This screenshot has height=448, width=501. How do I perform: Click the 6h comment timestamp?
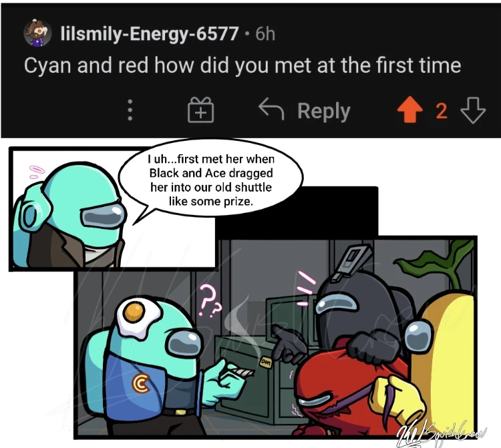[x=265, y=33]
